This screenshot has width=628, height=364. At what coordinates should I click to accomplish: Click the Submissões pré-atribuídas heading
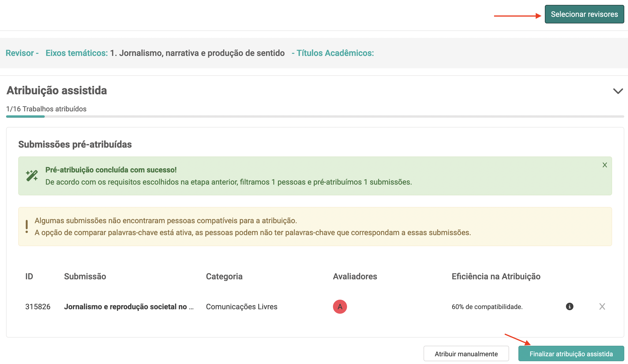click(x=75, y=144)
